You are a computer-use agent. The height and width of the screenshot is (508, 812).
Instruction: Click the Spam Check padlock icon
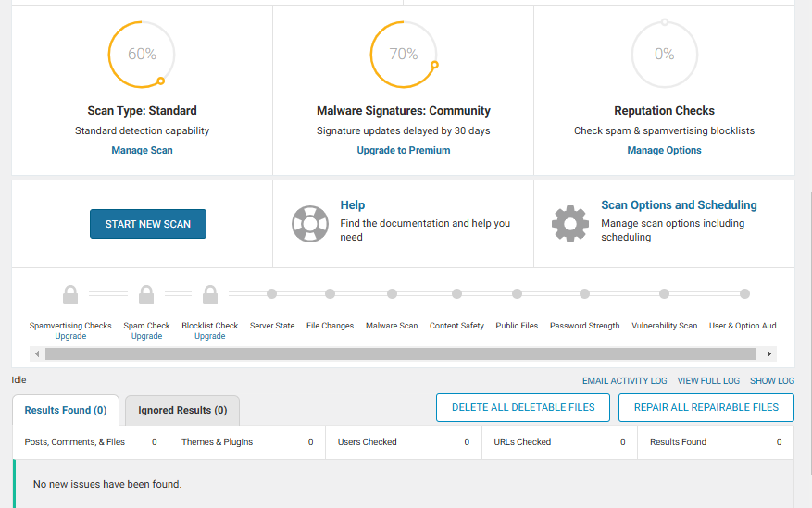[x=146, y=294]
